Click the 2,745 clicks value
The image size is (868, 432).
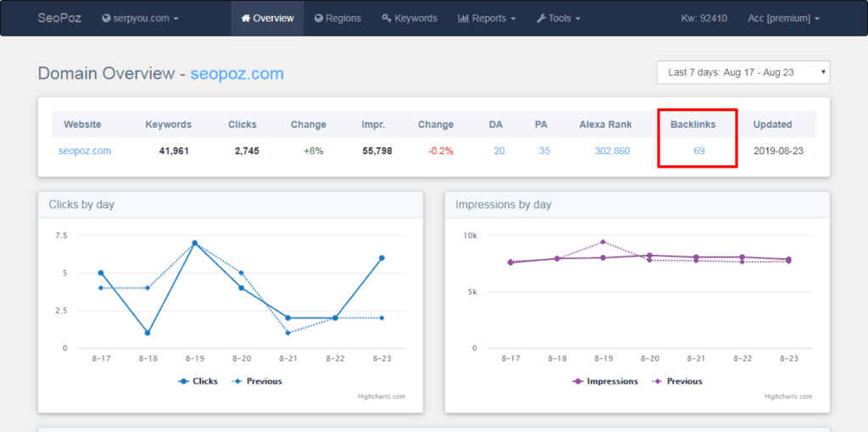click(x=247, y=151)
